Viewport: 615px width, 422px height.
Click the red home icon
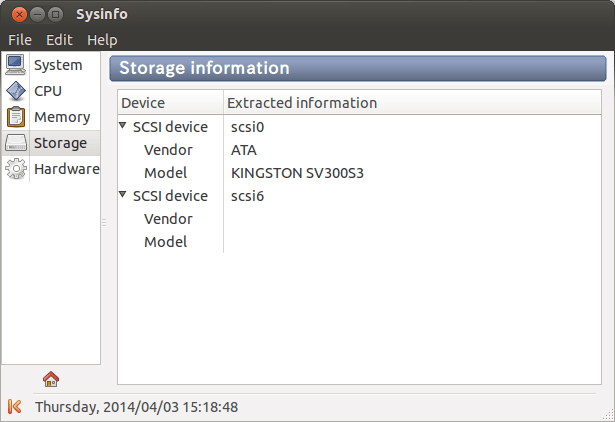[x=51, y=378]
